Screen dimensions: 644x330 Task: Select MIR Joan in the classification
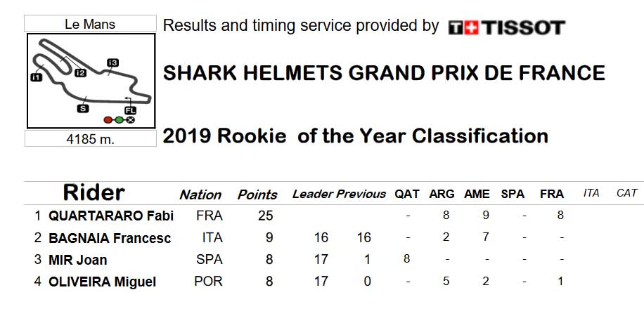[77, 260]
